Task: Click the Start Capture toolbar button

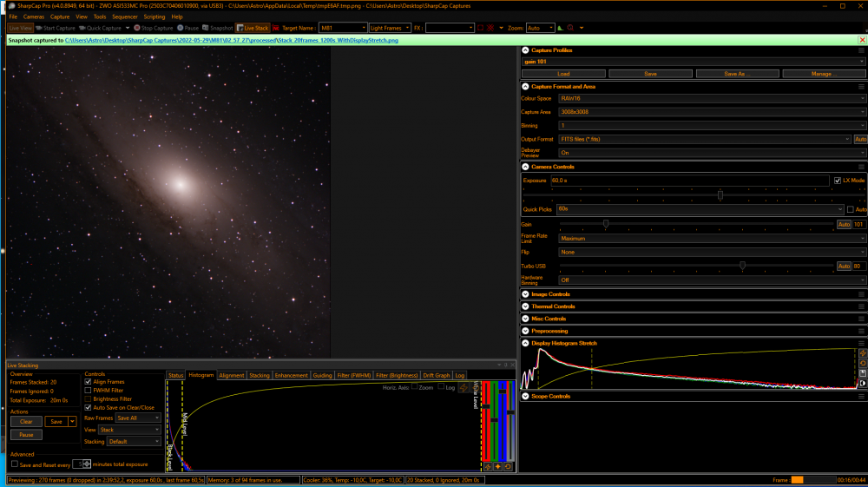Action: click(x=55, y=28)
